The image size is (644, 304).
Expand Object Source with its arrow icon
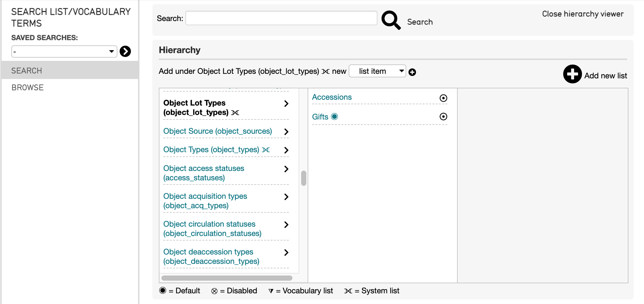[286, 132]
